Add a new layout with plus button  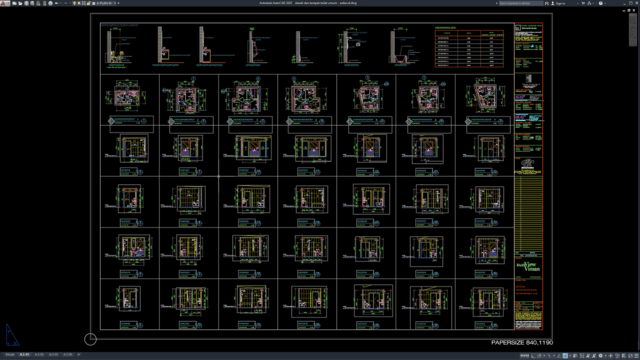pyautogui.click(x=79, y=355)
